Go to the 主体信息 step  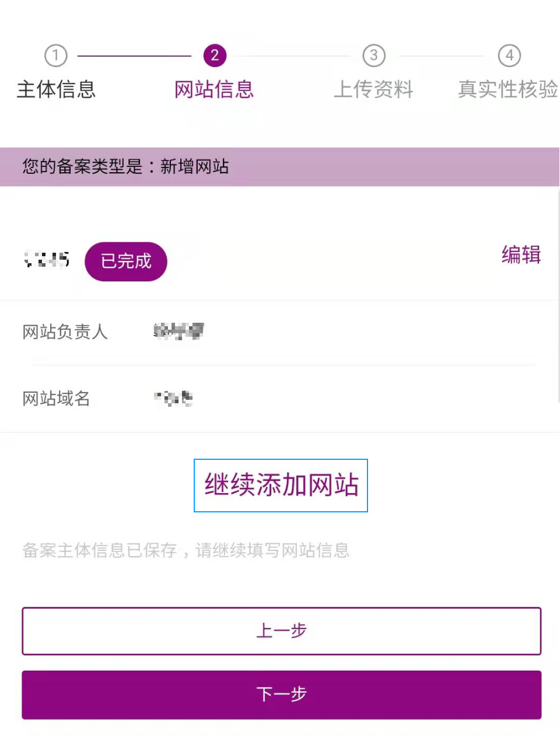tap(56, 89)
